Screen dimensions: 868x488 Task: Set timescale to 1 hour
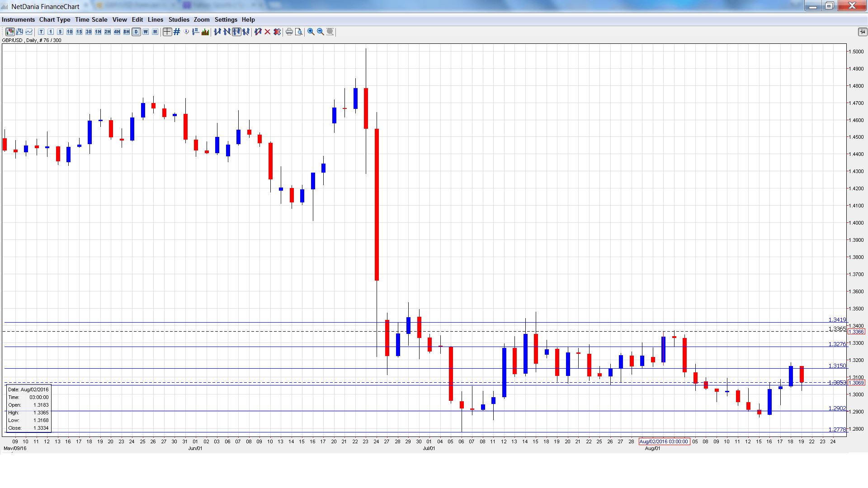click(x=98, y=32)
